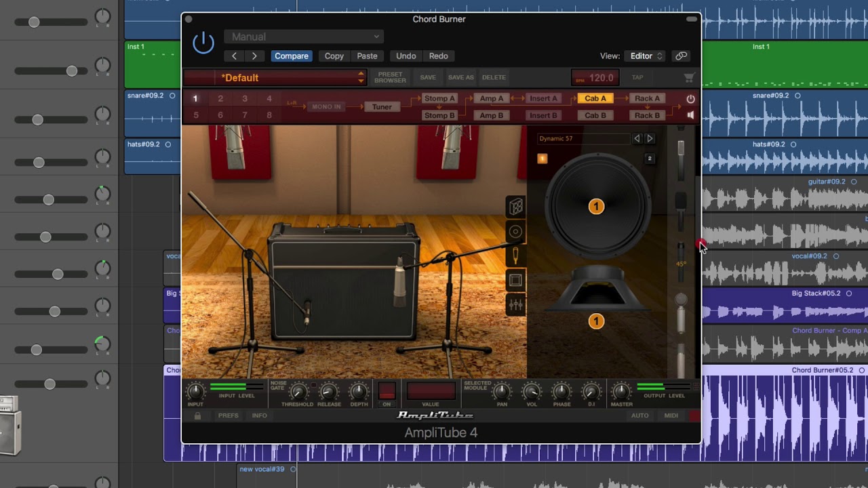Adjust the INPUT knob

point(195,390)
